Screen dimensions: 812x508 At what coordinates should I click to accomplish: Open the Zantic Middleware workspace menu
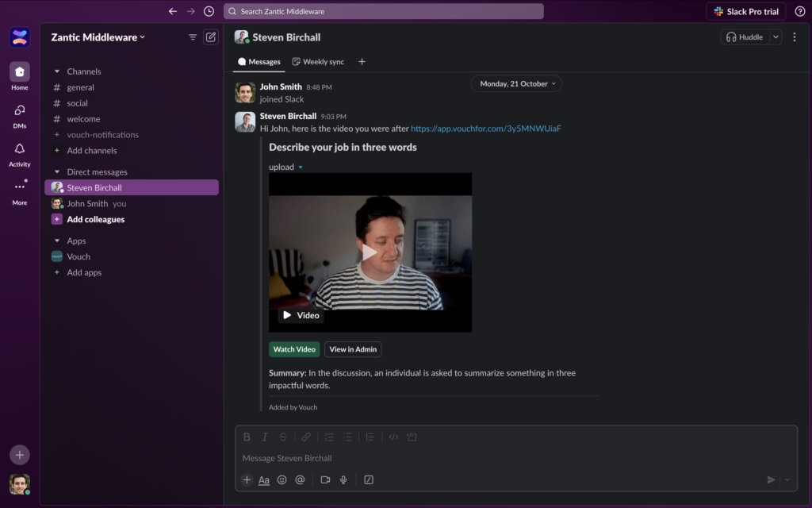pyautogui.click(x=98, y=37)
